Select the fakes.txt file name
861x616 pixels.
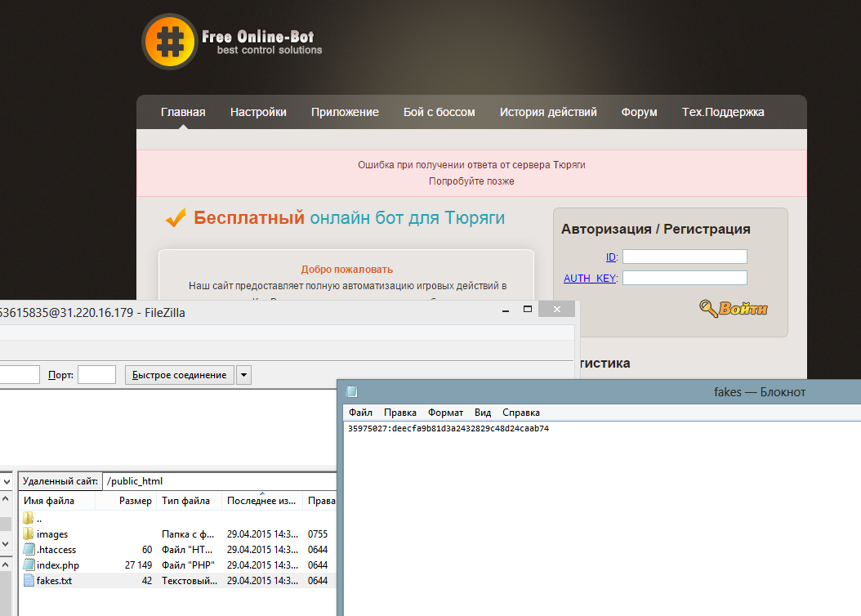54,580
